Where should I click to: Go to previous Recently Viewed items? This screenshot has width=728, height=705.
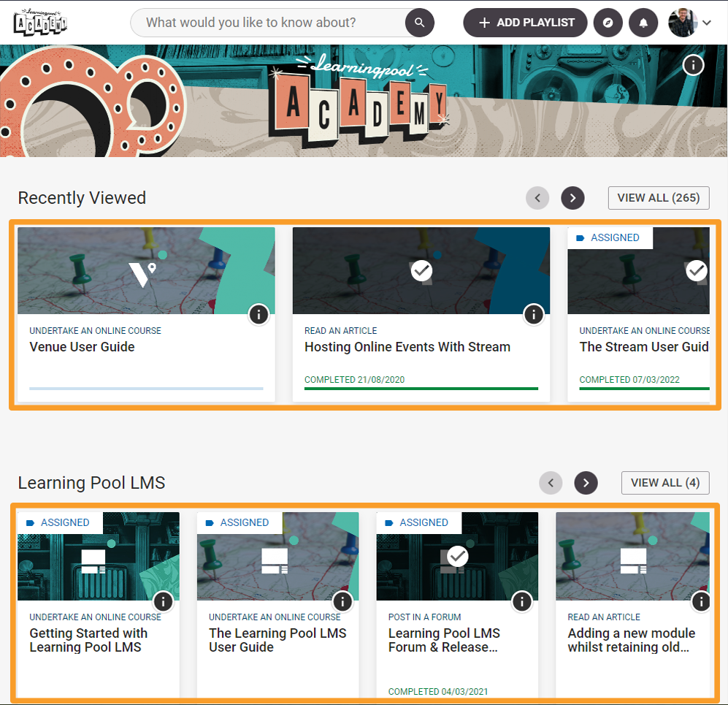[x=537, y=198]
